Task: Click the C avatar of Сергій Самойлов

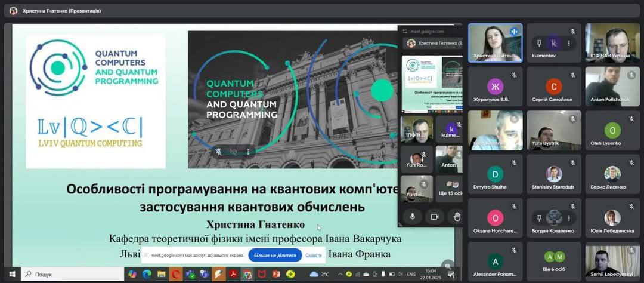Action: click(553, 87)
